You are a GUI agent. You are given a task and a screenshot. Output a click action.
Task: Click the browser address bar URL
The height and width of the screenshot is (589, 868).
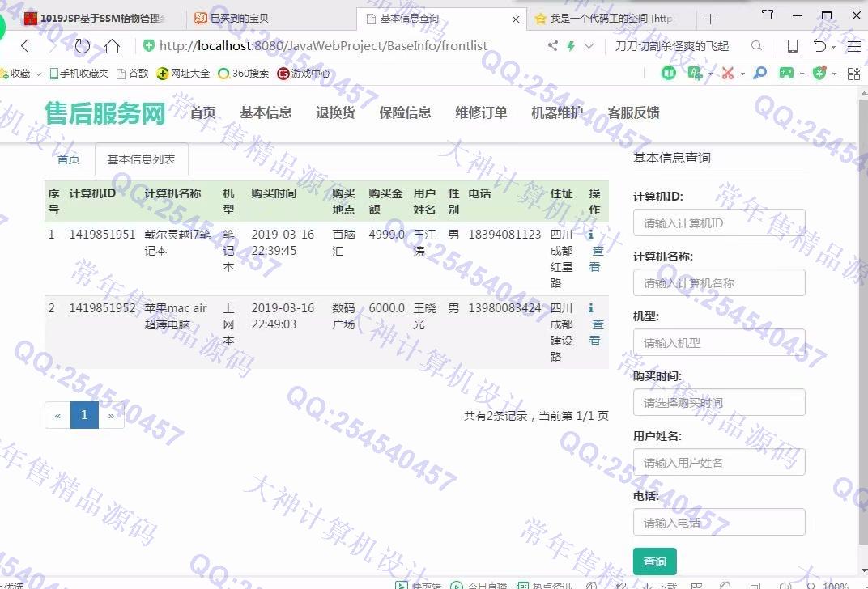(x=323, y=46)
